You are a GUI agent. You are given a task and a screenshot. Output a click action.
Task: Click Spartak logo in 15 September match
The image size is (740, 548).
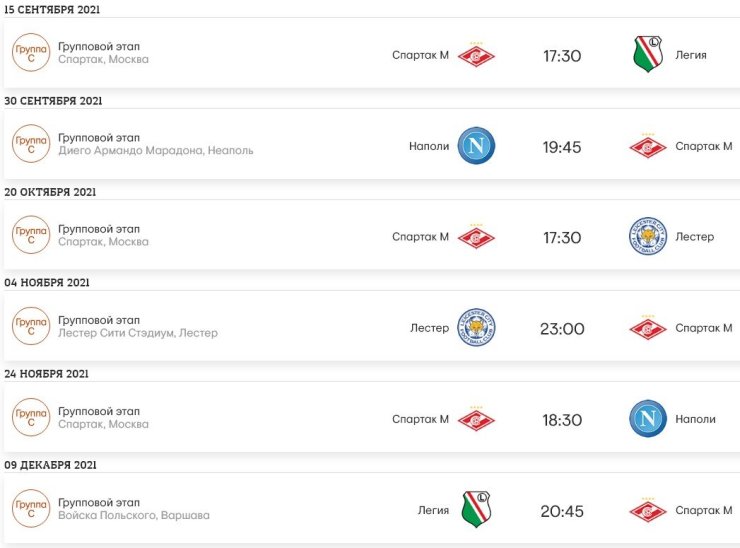[476, 55]
